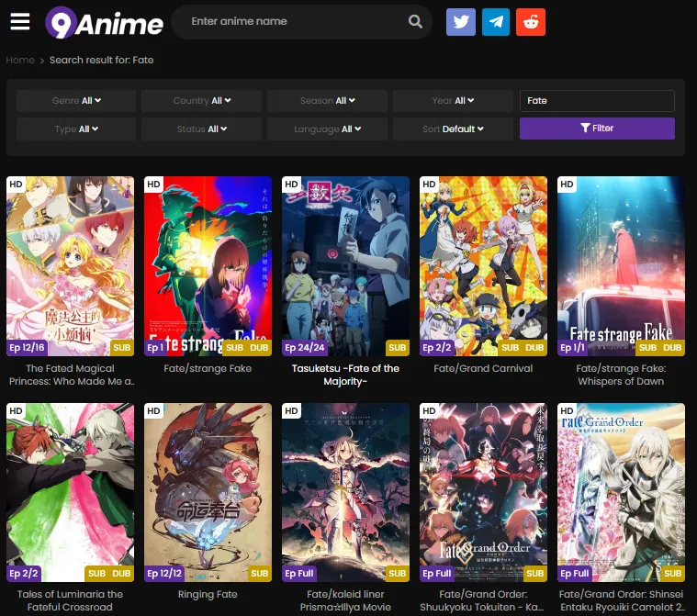The image size is (697, 616).
Task: Expand the Season filter dropdown
Action: pyautogui.click(x=328, y=101)
